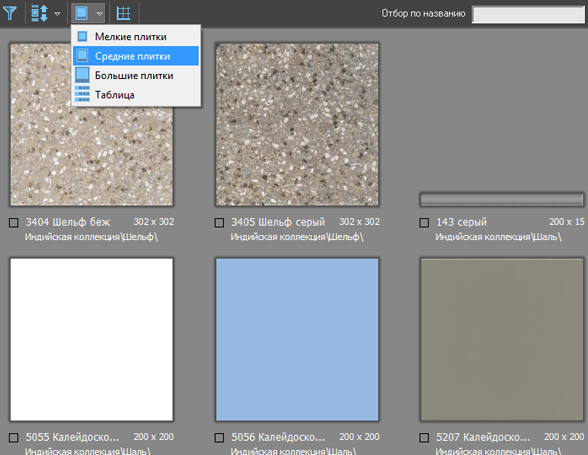Open the view size dropdown arrow
Screen dimensions: 588x455
pos(99,14)
